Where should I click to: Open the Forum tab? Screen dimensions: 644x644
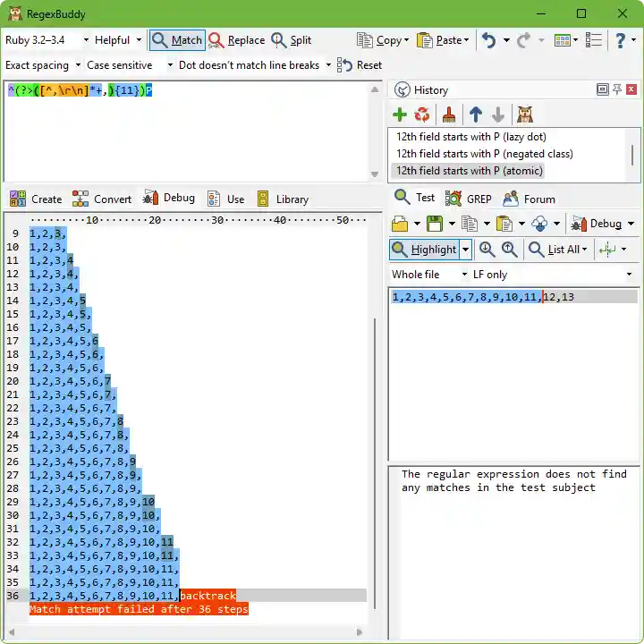coord(529,199)
